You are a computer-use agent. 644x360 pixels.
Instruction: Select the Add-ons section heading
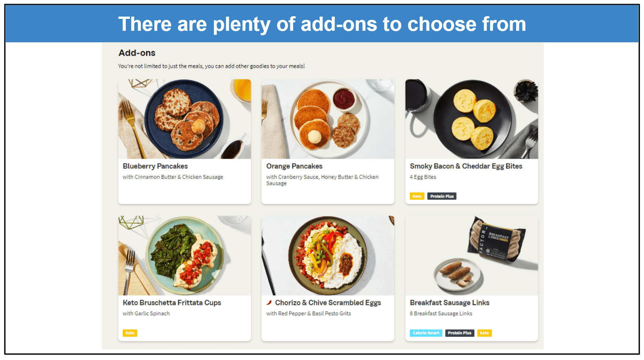136,53
